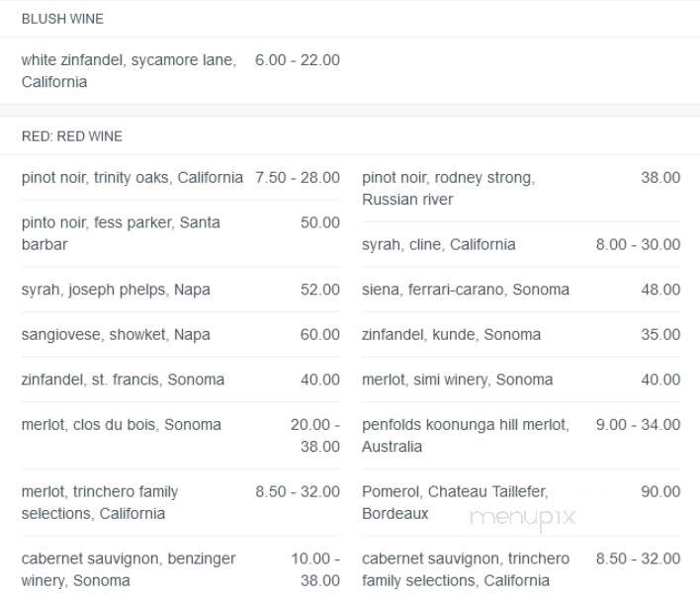Select sangiovese, showket, Napa
Screen dimensions: 700x599
coord(116,335)
